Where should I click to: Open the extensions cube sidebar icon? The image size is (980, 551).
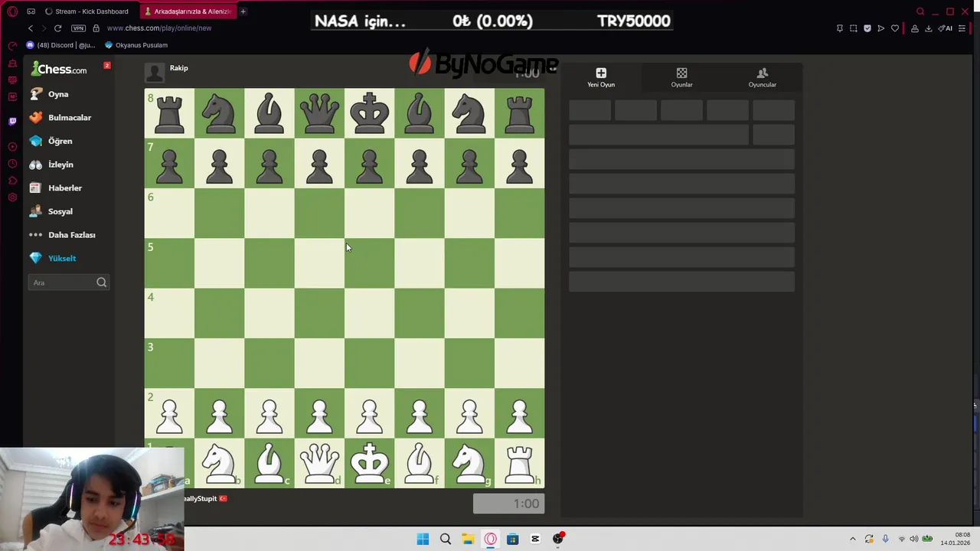coord(12,181)
